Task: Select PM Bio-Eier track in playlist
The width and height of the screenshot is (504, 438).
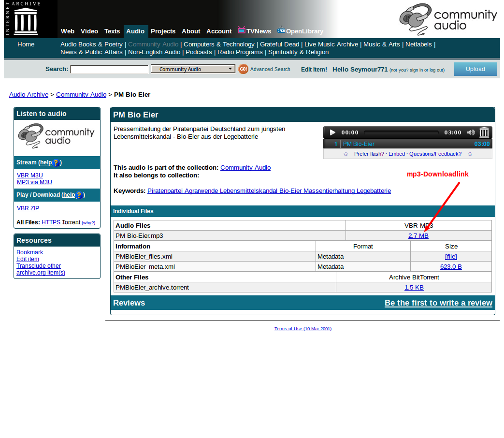Action: coord(359,144)
